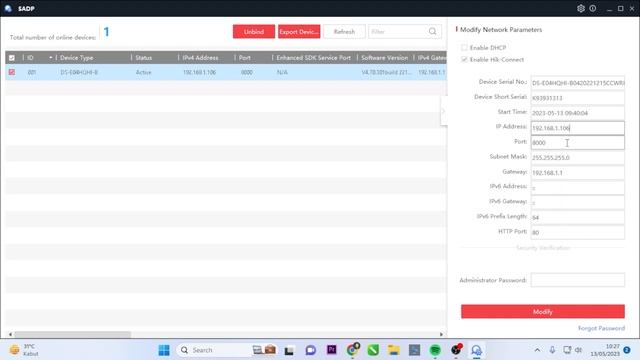The height and width of the screenshot is (360, 640).
Task: Click the HTTP Port field
Action: (x=578, y=232)
